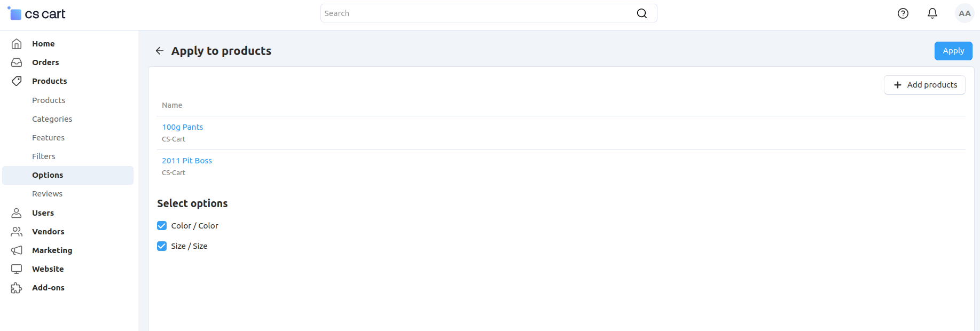Viewport: 980px width, 331px height.
Task: Open the 2011 Pit Boss product link
Action: click(187, 161)
